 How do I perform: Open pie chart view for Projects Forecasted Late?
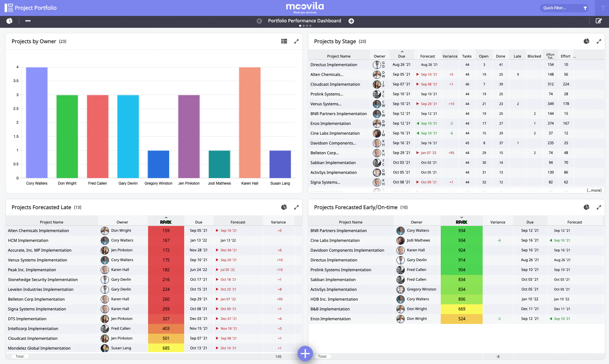(x=284, y=207)
